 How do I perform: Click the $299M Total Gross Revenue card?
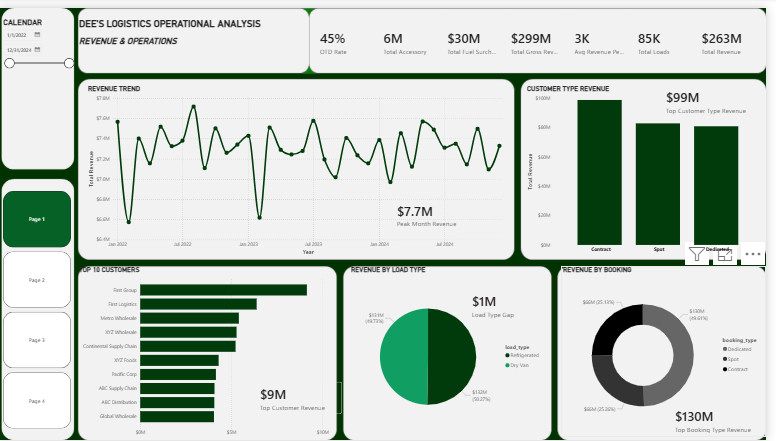click(534, 43)
